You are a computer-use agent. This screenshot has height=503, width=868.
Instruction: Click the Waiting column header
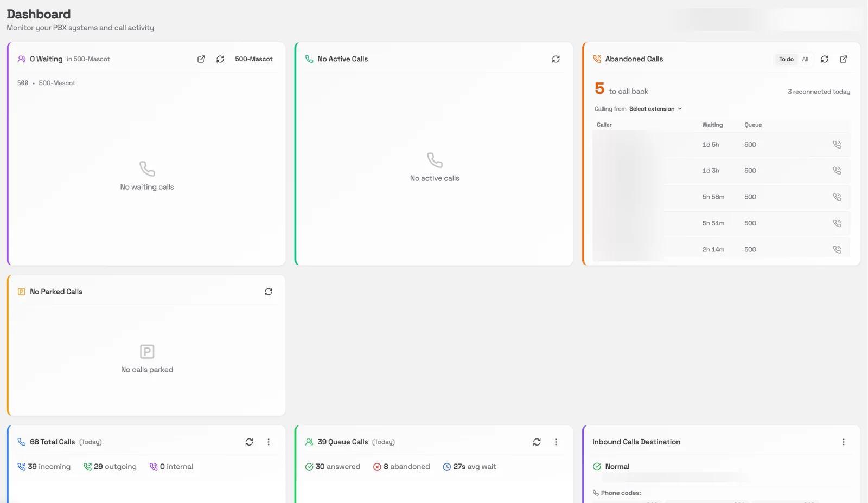coord(712,125)
